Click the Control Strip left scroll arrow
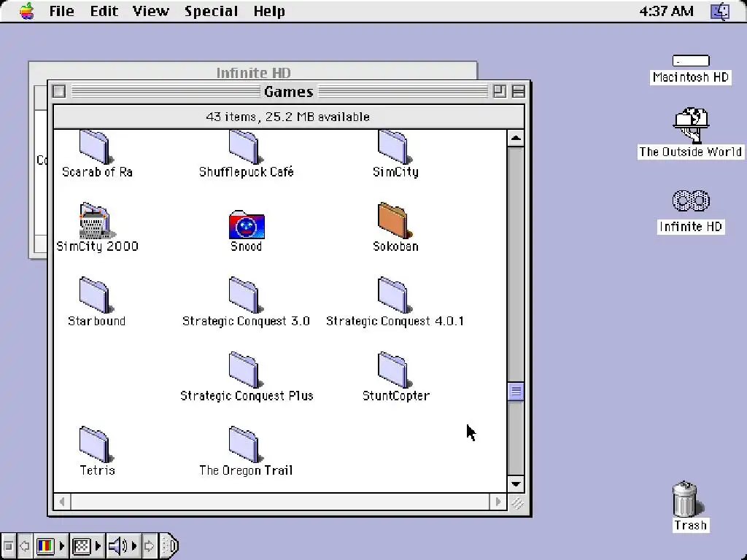 [24, 545]
